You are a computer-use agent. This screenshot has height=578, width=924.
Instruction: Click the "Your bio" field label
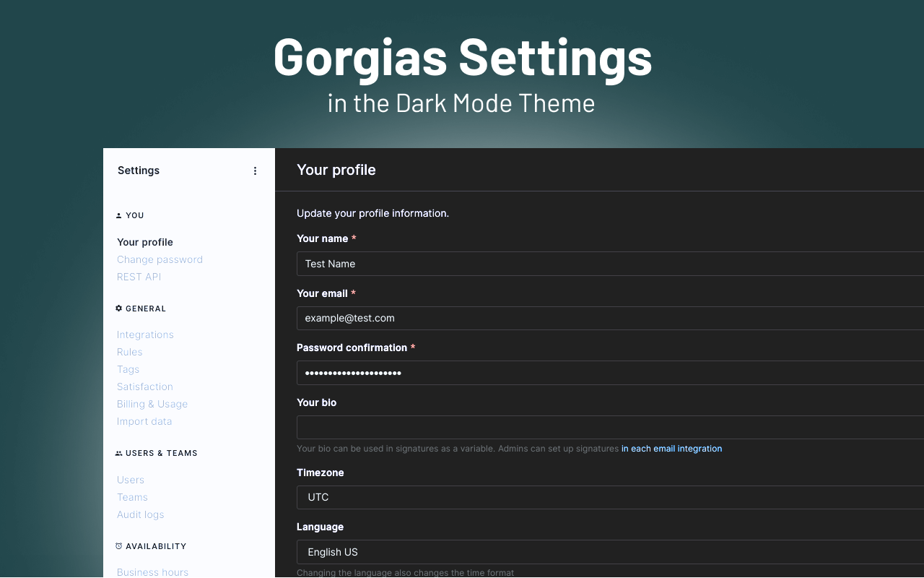tap(316, 402)
